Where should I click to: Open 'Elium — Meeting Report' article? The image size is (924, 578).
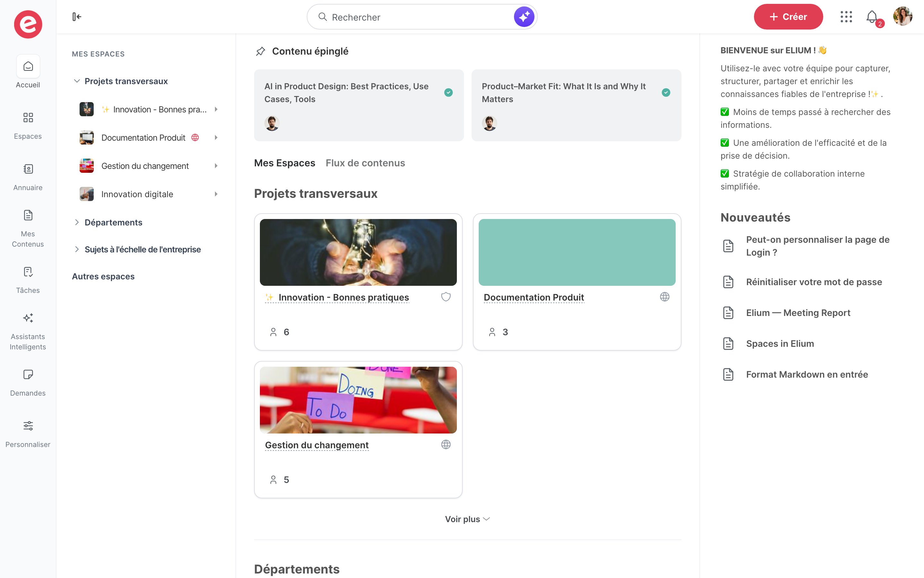click(x=798, y=313)
